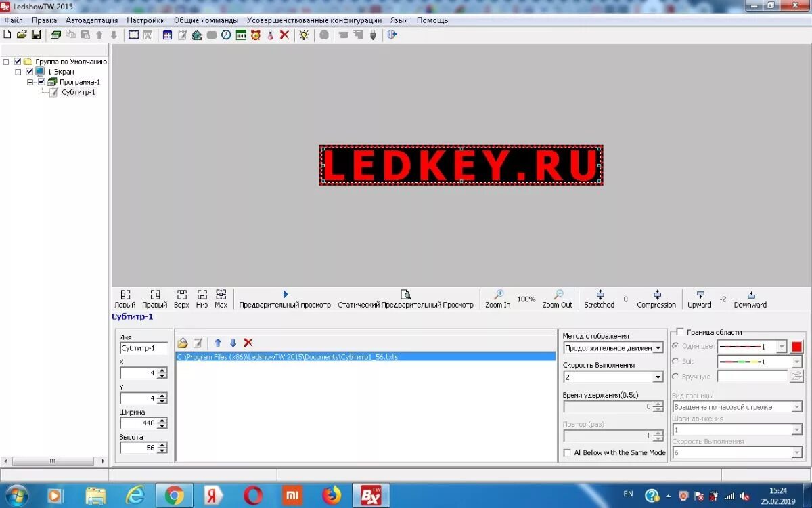Click the Stretched spacing button
Viewport: 812px width, 508px height.
pyautogui.click(x=600, y=299)
